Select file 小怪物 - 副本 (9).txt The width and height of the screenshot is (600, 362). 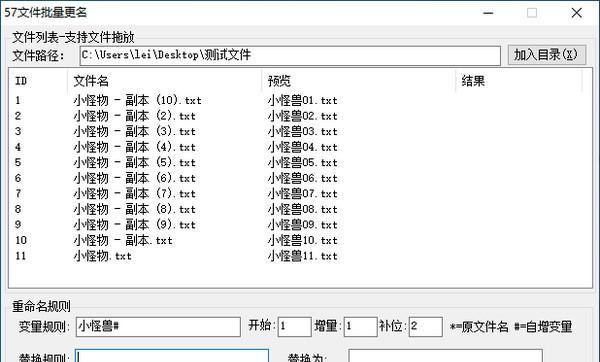[134, 225]
